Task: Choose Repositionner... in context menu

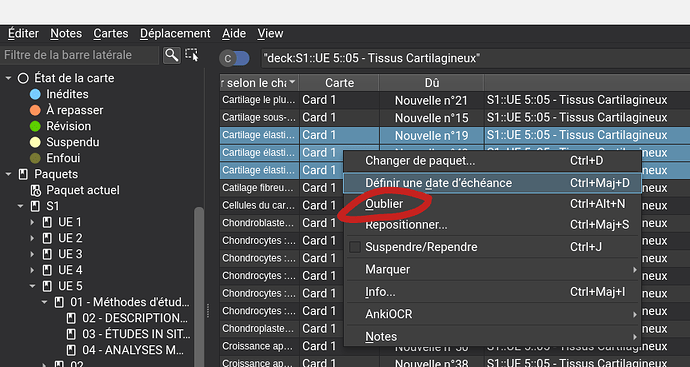Action: coord(492,225)
